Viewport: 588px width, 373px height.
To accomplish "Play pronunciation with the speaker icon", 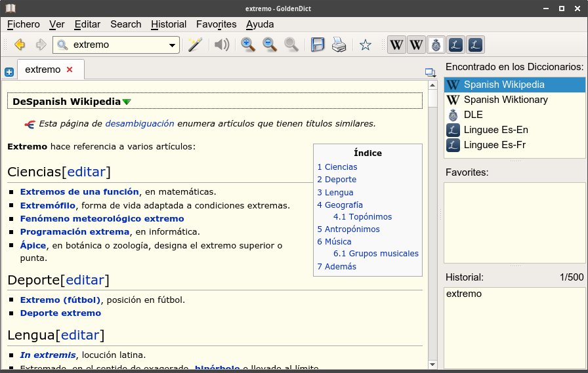I will pos(222,45).
